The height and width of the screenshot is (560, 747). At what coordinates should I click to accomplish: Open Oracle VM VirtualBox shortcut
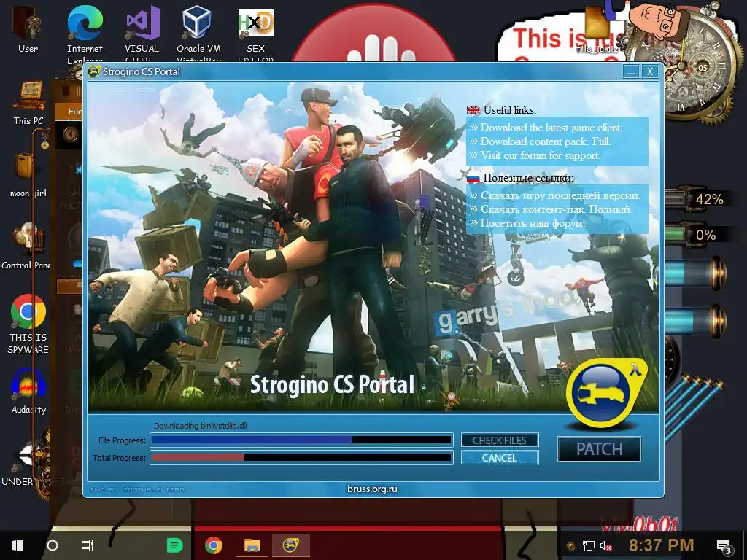coord(198,34)
